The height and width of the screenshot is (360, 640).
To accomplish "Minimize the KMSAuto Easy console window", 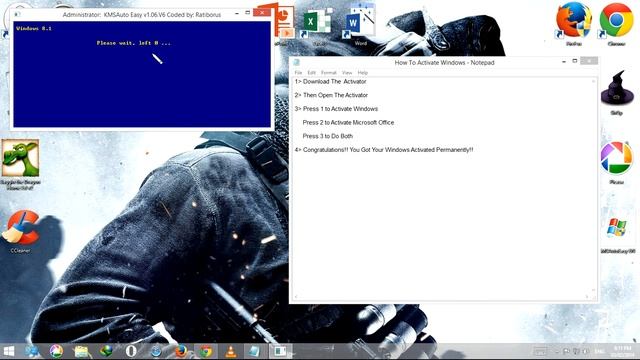I will [x=237, y=13].
